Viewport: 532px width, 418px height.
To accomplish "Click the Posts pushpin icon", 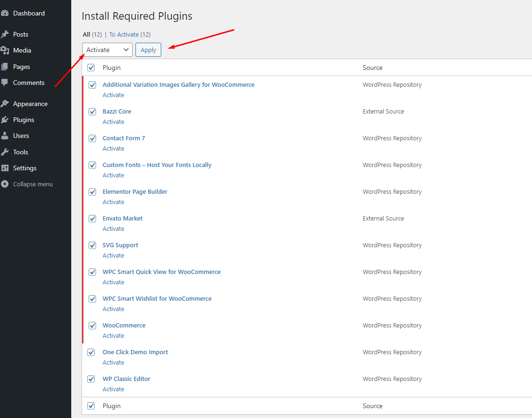I will (5, 34).
